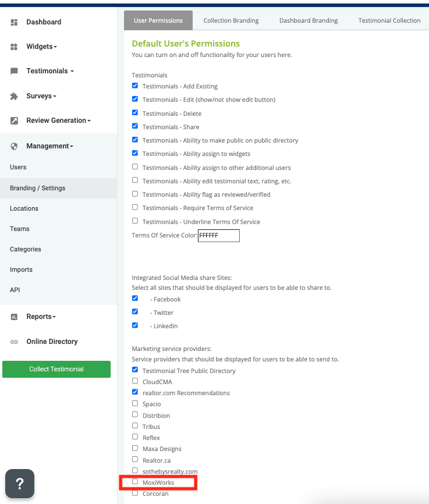Image resolution: width=429 pixels, height=504 pixels.
Task: Click the Testimonials speech bubble icon
Action: pos(14,71)
